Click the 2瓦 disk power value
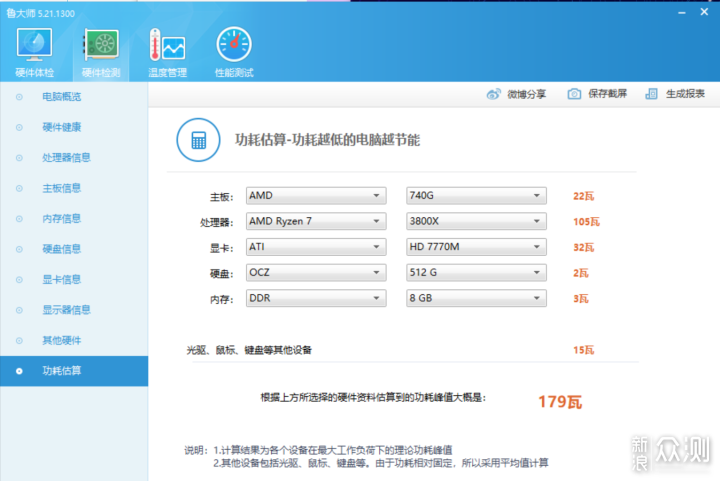This screenshot has height=481, width=720. click(581, 274)
